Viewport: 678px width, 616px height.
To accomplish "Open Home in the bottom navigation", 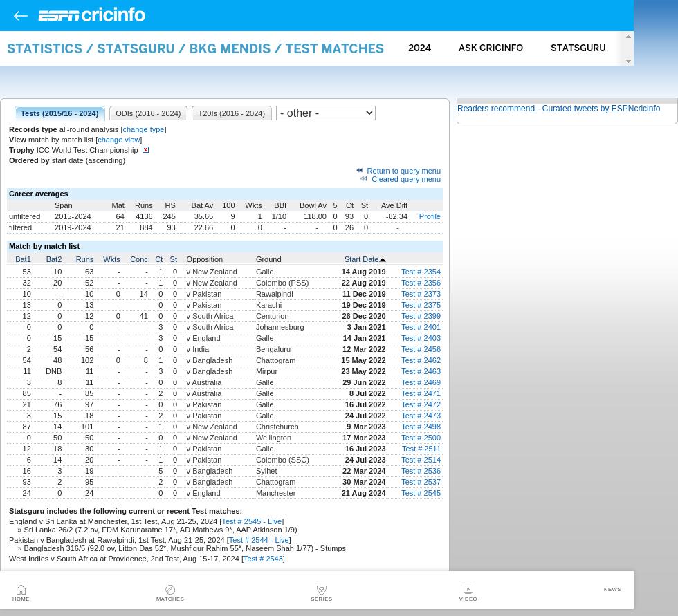I will (21, 593).
